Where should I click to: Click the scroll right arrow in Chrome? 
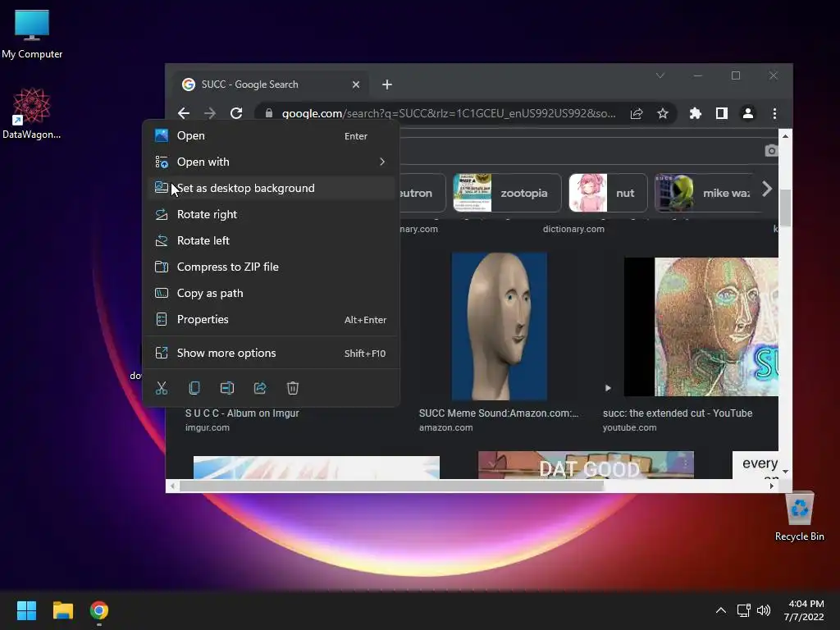click(x=771, y=486)
